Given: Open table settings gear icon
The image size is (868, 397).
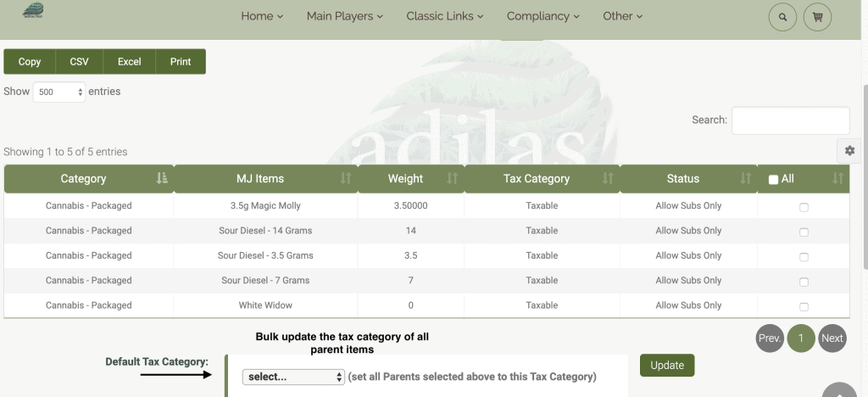Looking at the screenshot, I should [849, 151].
